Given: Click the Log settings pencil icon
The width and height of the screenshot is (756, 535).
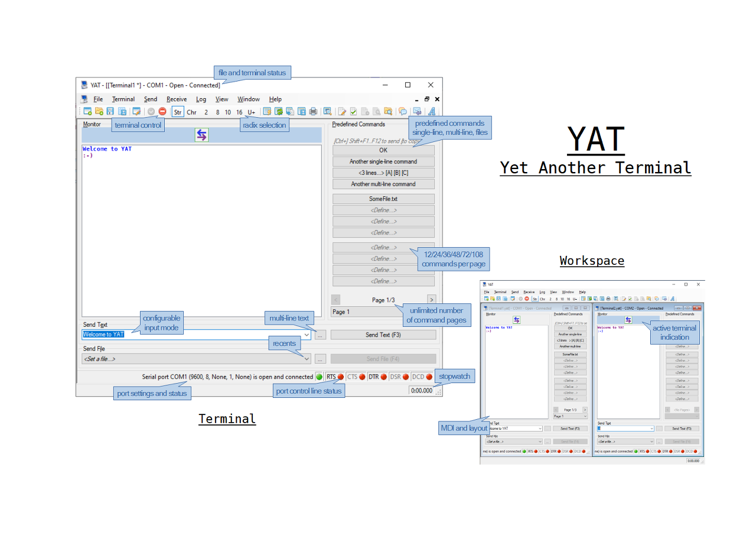Looking at the screenshot, I should [x=342, y=111].
